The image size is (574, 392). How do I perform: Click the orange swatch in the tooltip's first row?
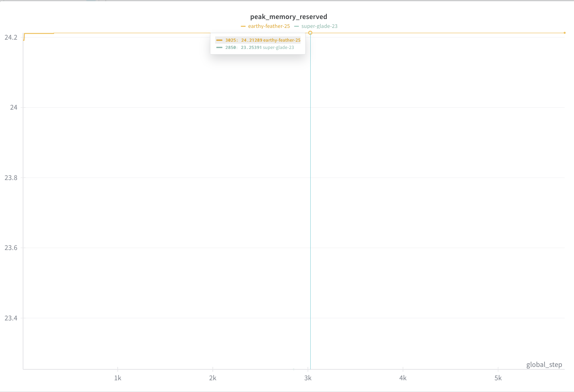point(219,40)
